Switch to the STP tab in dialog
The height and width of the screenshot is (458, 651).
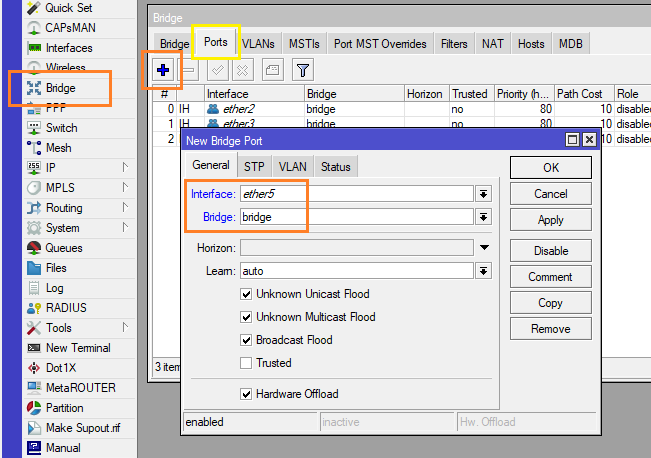coord(255,166)
